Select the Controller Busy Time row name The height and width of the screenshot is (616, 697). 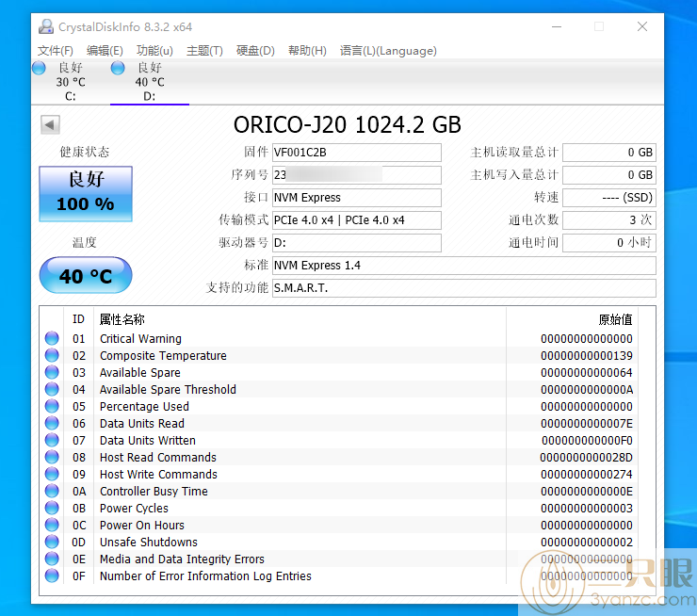click(x=154, y=491)
